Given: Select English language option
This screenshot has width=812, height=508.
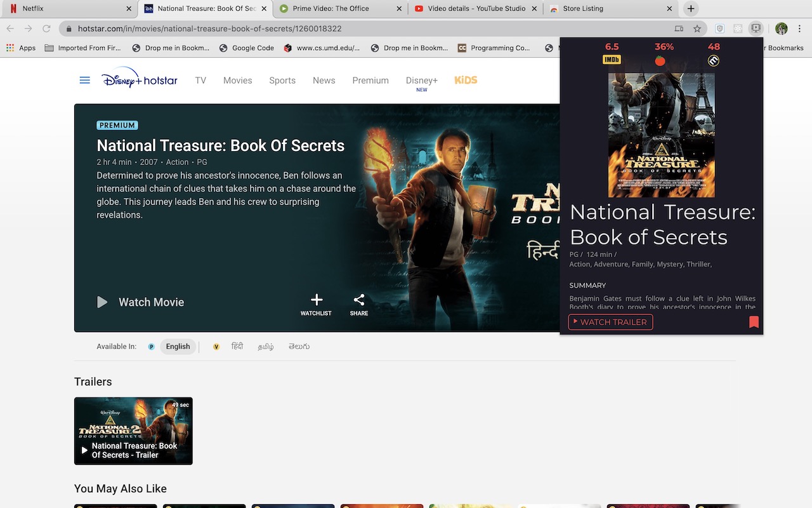Looking at the screenshot, I should point(178,347).
